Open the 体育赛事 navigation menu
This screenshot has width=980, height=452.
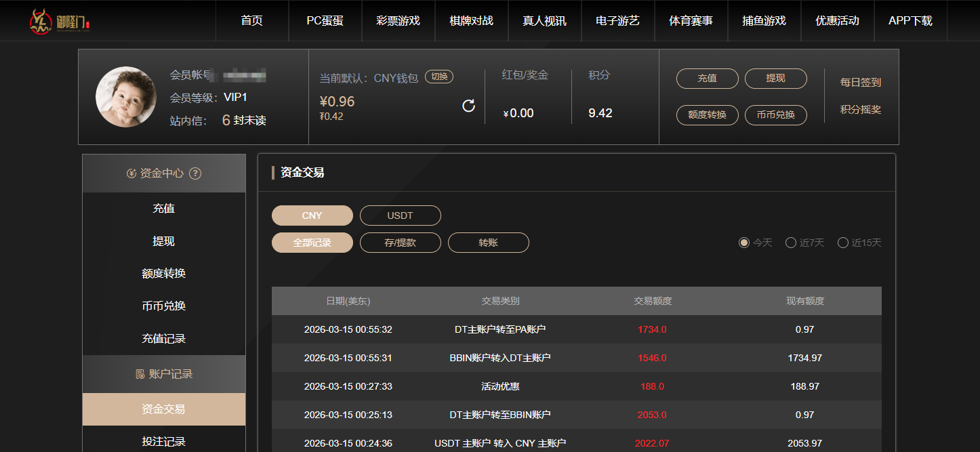691,21
